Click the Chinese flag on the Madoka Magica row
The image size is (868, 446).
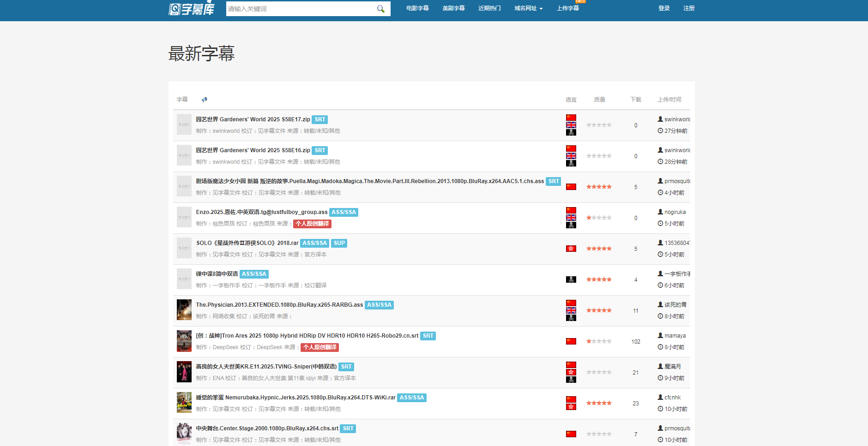pyautogui.click(x=571, y=186)
